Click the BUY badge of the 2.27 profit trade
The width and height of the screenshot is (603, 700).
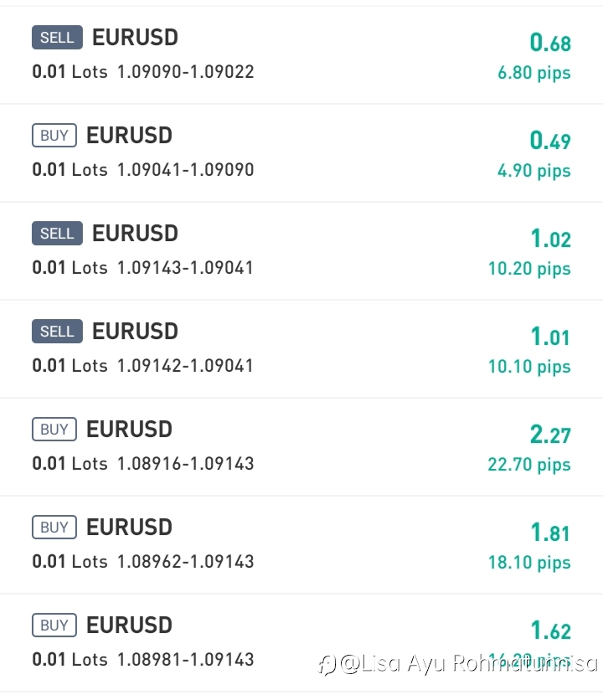(54, 429)
